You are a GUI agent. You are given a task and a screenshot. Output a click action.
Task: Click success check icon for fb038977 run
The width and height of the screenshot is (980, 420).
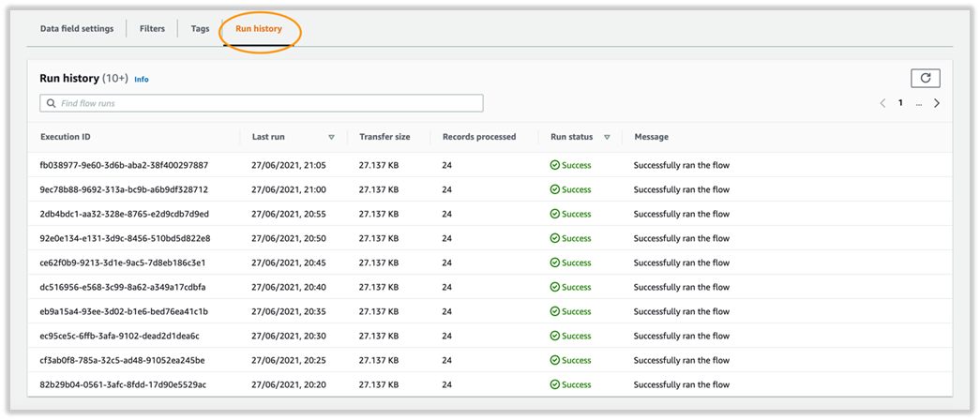pos(554,165)
